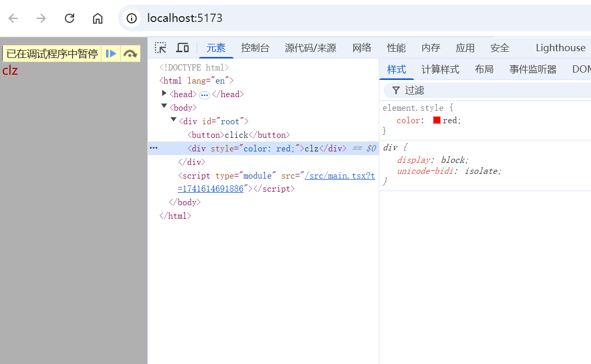The width and height of the screenshot is (591, 364).
Task: Expand the head element node
Action: point(164,93)
